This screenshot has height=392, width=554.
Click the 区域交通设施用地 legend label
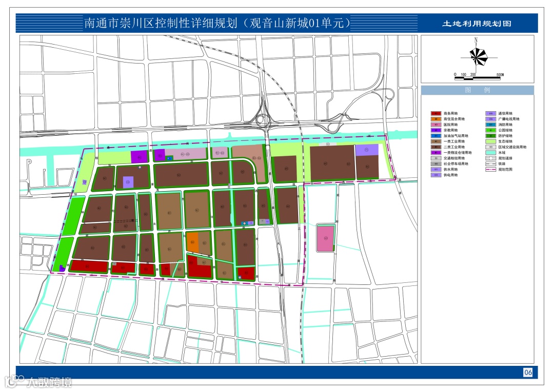pos(512,147)
